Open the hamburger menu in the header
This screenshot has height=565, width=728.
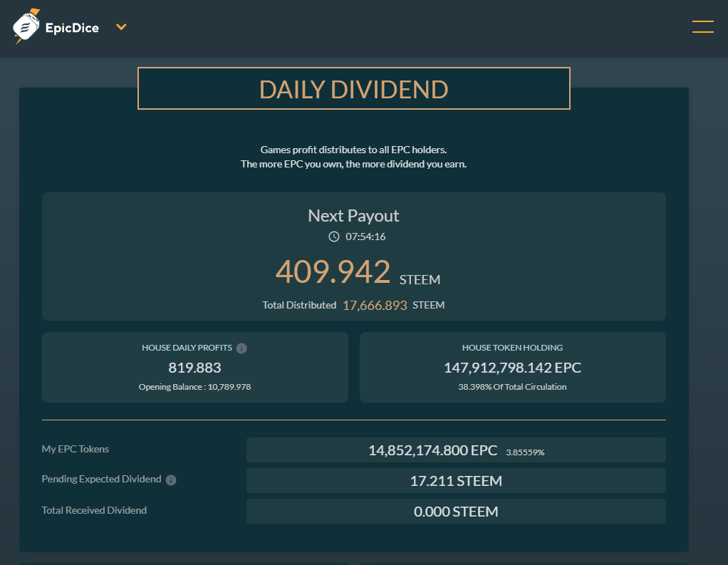point(702,27)
